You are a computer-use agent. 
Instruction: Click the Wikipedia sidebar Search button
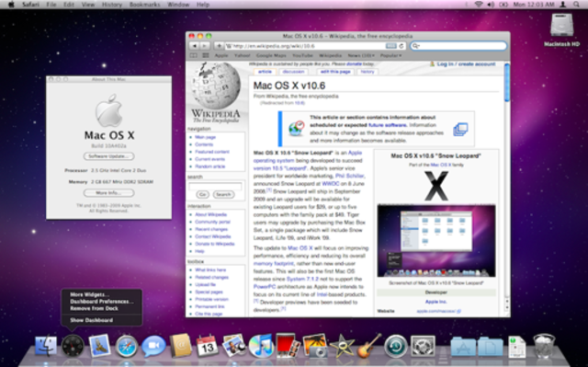point(223,194)
